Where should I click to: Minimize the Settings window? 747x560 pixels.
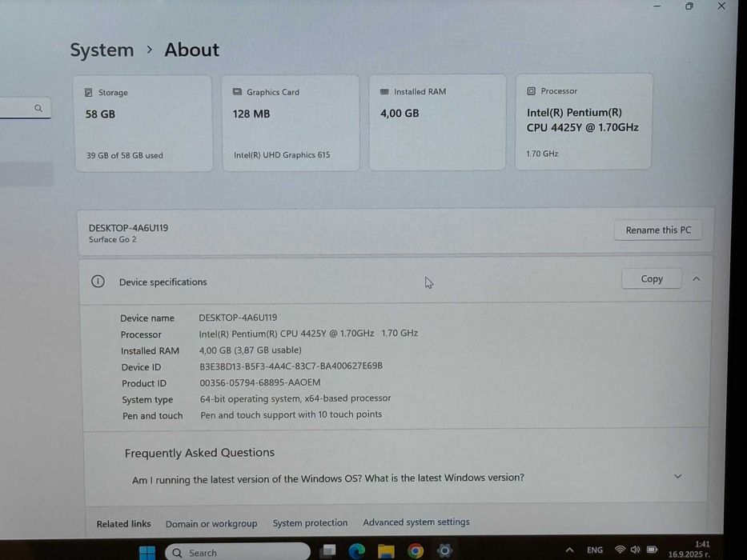pyautogui.click(x=657, y=6)
